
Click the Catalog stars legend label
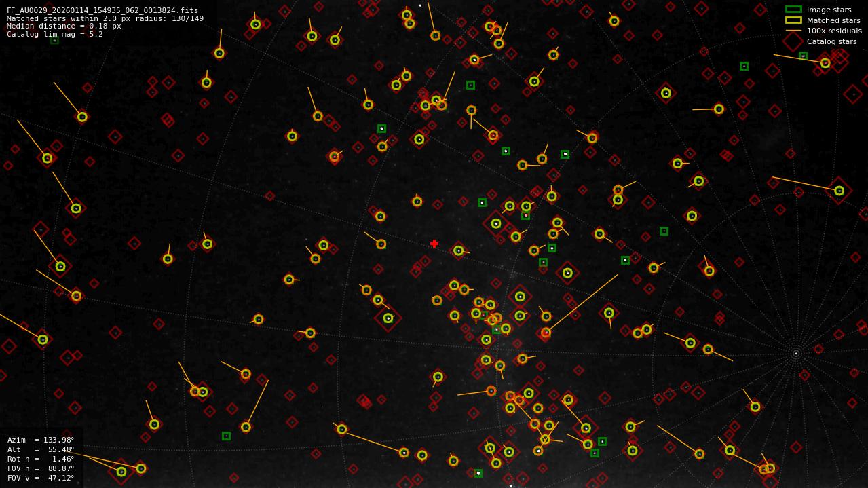click(x=831, y=41)
